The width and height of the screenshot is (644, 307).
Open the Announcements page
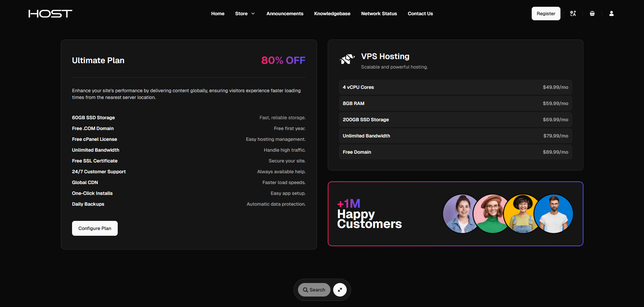point(284,14)
